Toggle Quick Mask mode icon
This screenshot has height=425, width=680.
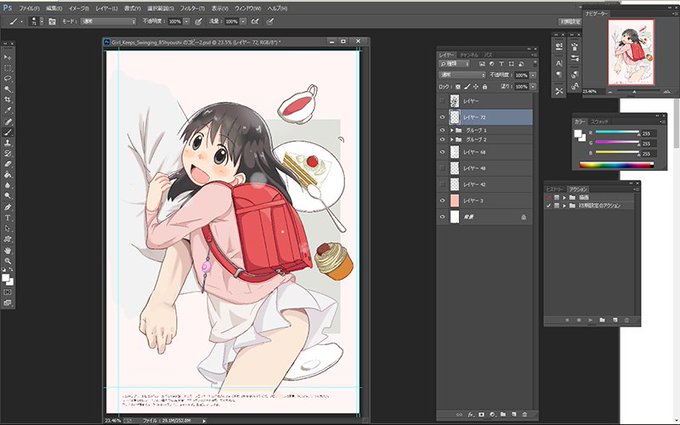pos(7,292)
